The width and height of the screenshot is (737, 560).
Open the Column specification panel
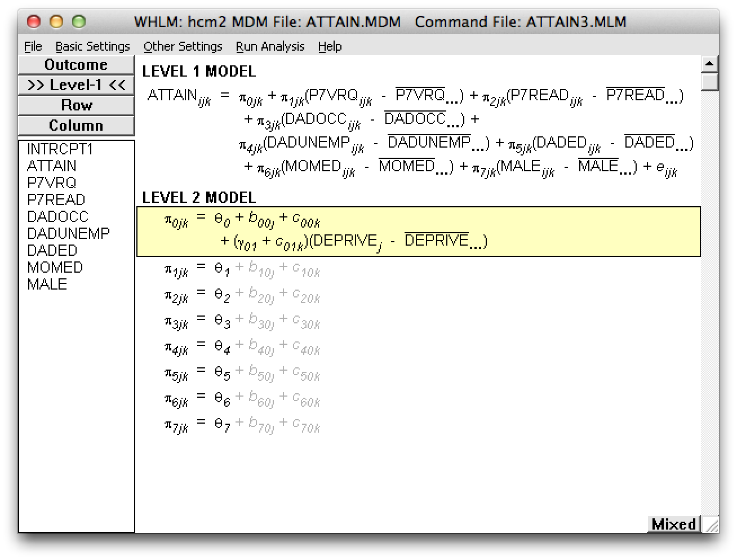click(x=76, y=125)
